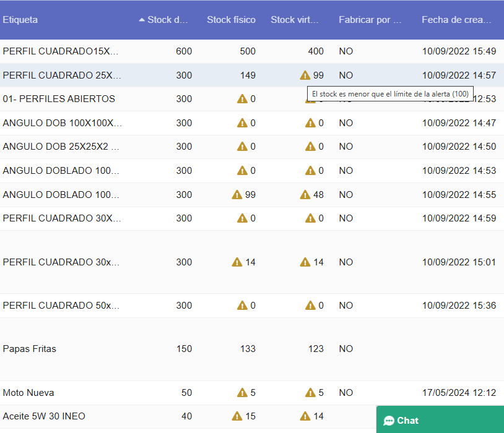Click the Stock virtual column header

295,19
